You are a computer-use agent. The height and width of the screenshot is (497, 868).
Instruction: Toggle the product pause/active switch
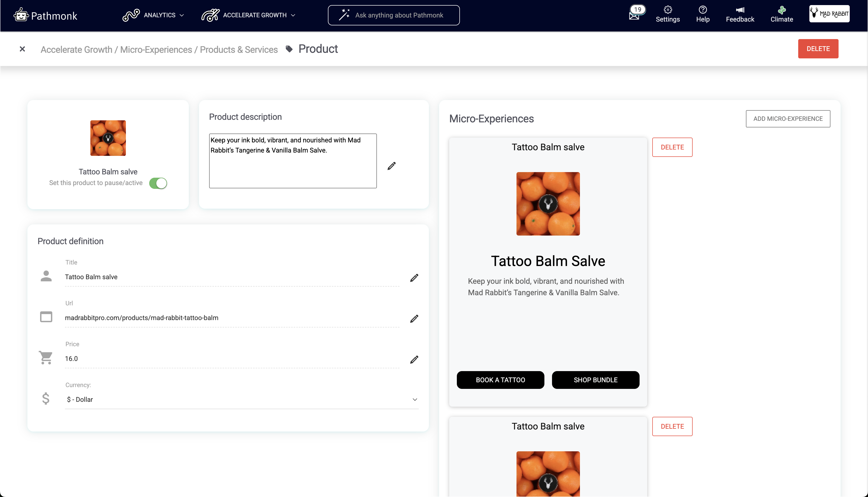[158, 183]
